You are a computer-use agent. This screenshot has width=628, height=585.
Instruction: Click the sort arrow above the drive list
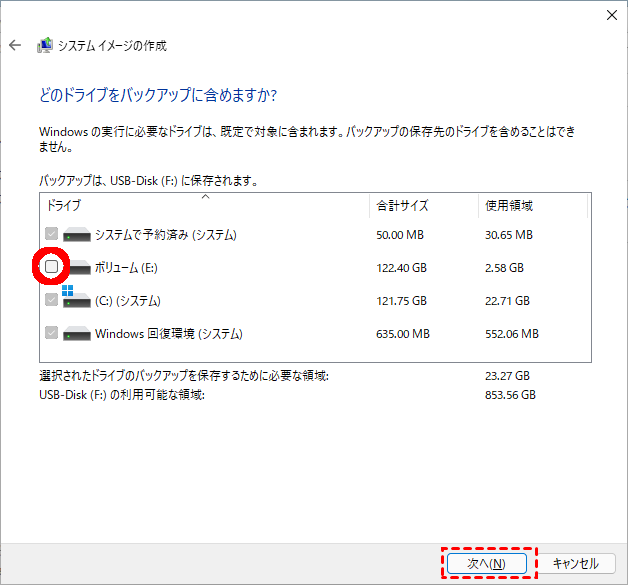tap(205, 197)
